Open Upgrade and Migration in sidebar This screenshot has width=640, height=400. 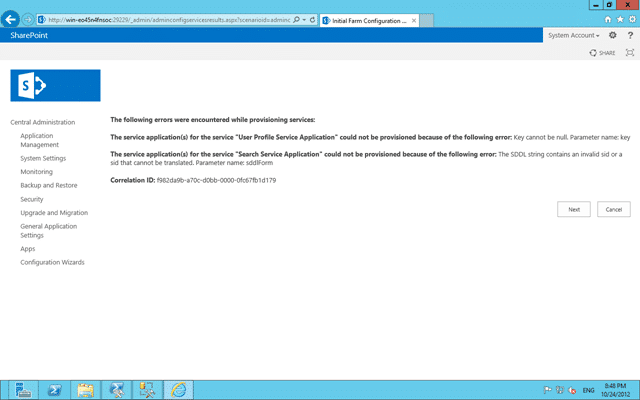coord(54,213)
